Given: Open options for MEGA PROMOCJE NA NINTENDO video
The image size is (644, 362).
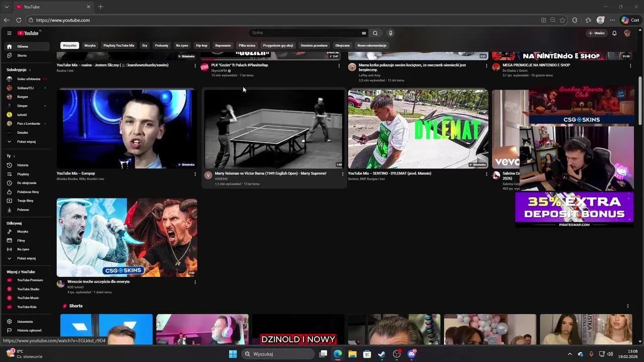Looking at the screenshot, I should click(630, 66).
